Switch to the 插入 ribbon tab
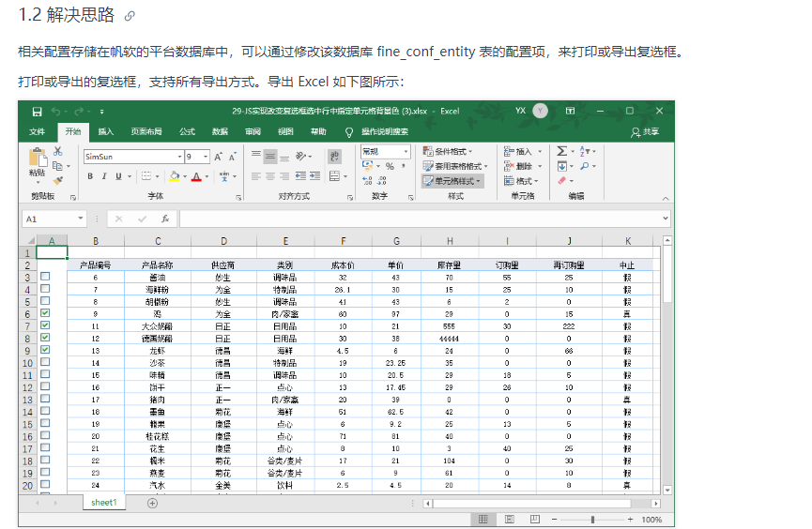The width and height of the screenshot is (812, 529). point(106,131)
